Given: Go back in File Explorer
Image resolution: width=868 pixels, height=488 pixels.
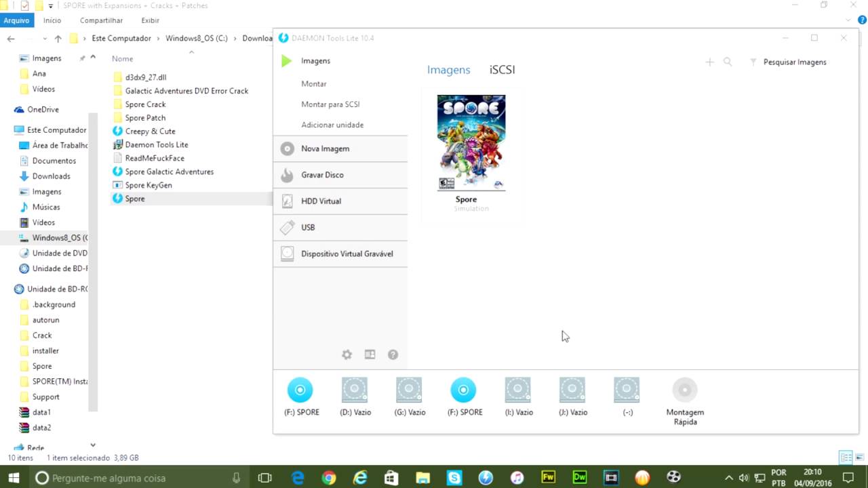Looking at the screenshot, I should pyautogui.click(x=11, y=39).
